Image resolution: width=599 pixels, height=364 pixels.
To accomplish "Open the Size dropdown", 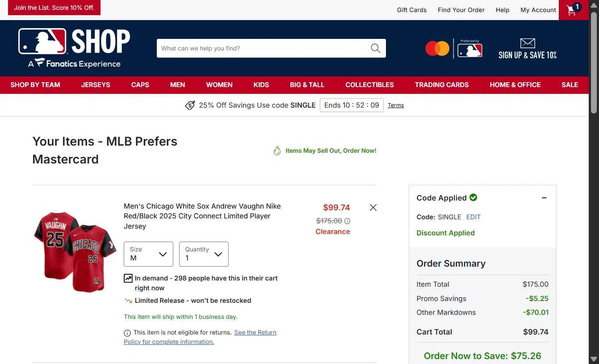I will point(148,254).
